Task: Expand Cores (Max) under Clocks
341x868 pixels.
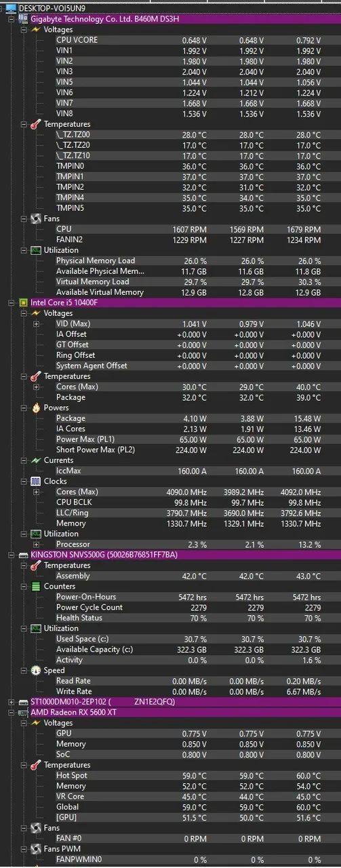Action: 36,492
